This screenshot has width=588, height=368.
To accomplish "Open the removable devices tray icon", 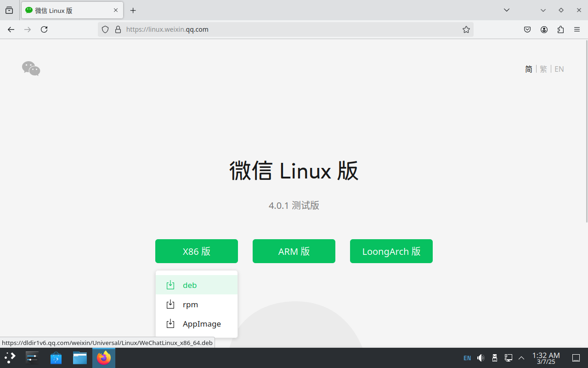I will [495, 358].
